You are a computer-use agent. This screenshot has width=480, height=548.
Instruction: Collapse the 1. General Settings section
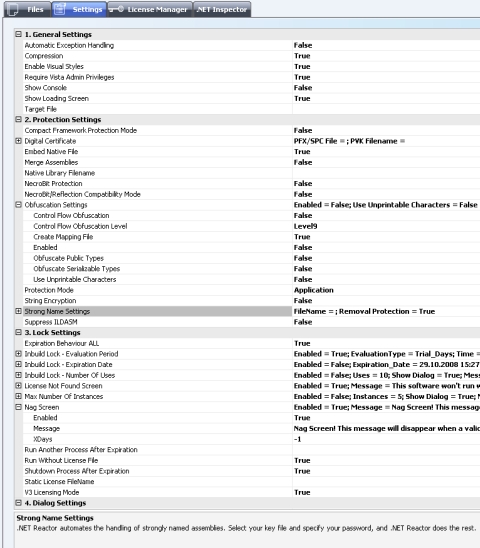tap(19, 34)
